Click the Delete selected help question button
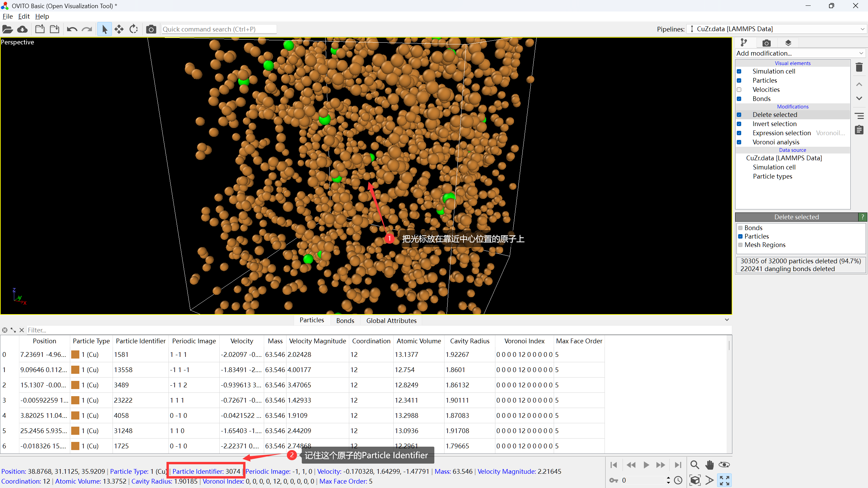The image size is (868, 488). tap(863, 217)
